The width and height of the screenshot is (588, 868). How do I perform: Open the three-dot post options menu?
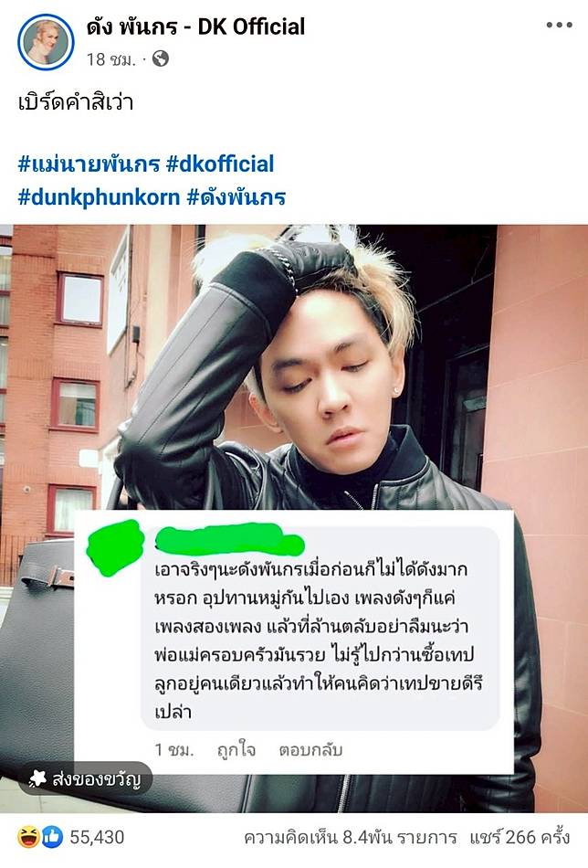pos(559,25)
